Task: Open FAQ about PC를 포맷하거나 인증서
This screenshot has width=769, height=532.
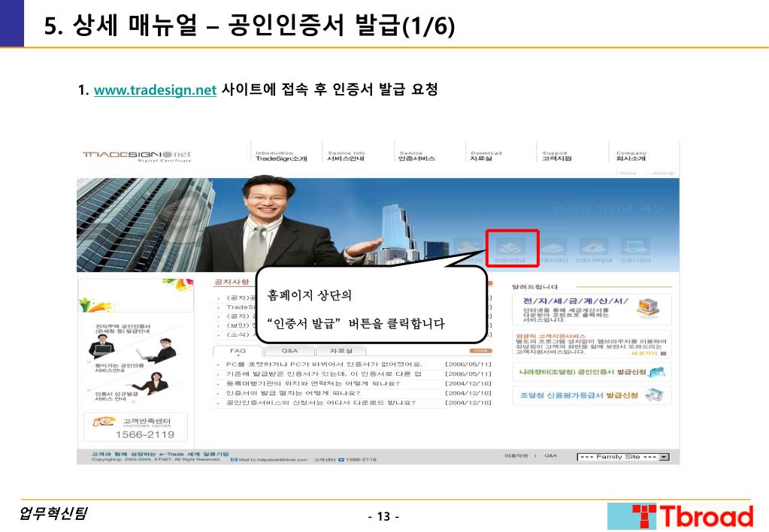Action: click(x=324, y=364)
